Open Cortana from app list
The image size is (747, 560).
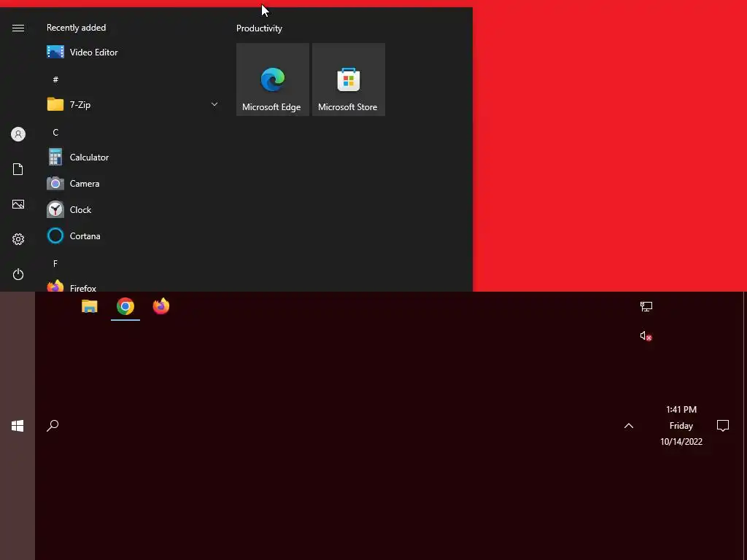click(133, 236)
